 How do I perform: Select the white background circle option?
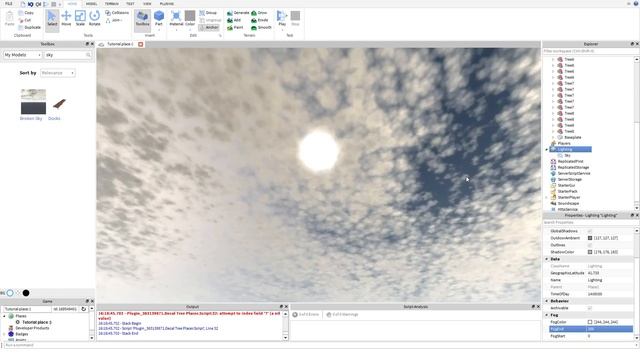coord(10,293)
